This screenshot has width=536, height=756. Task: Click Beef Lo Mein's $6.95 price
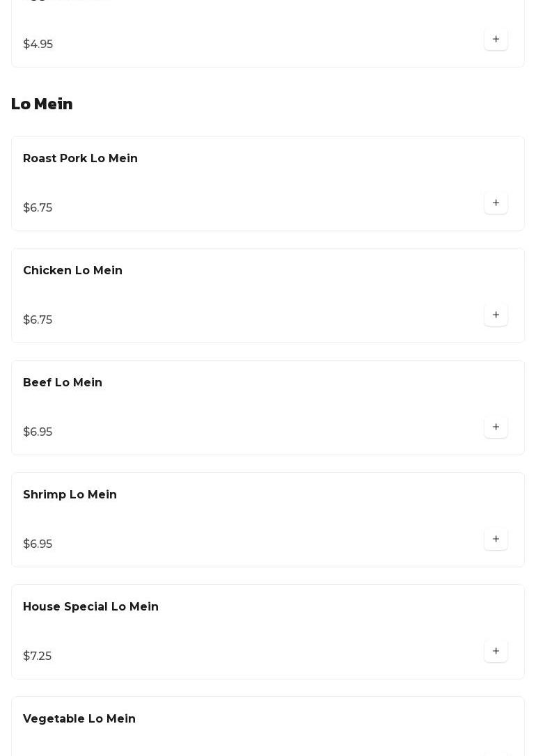click(38, 432)
